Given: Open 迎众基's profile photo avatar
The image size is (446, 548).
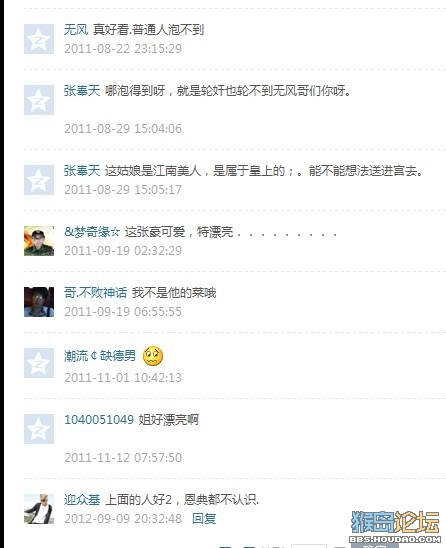Looking at the screenshot, I should 39,509.
